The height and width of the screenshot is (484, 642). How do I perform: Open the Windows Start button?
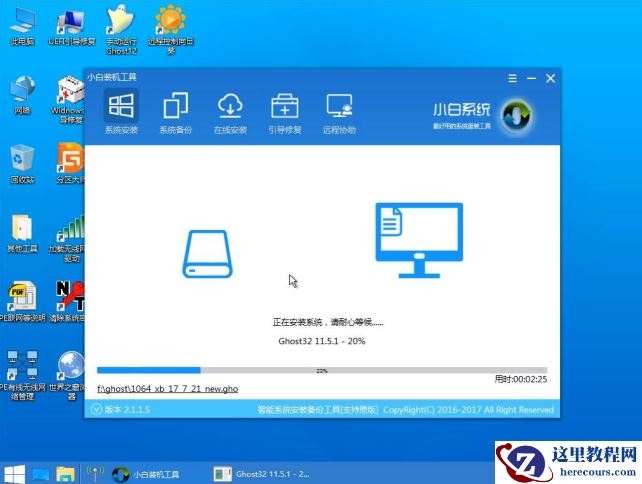coord(15,474)
